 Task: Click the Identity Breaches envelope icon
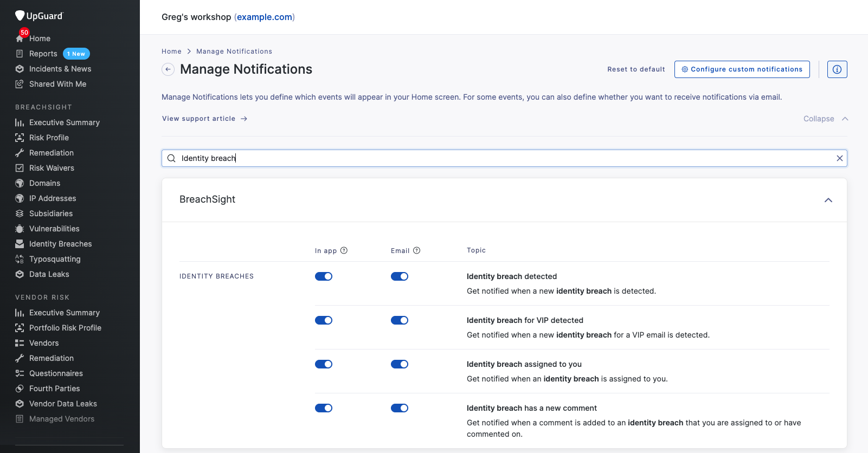point(20,244)
